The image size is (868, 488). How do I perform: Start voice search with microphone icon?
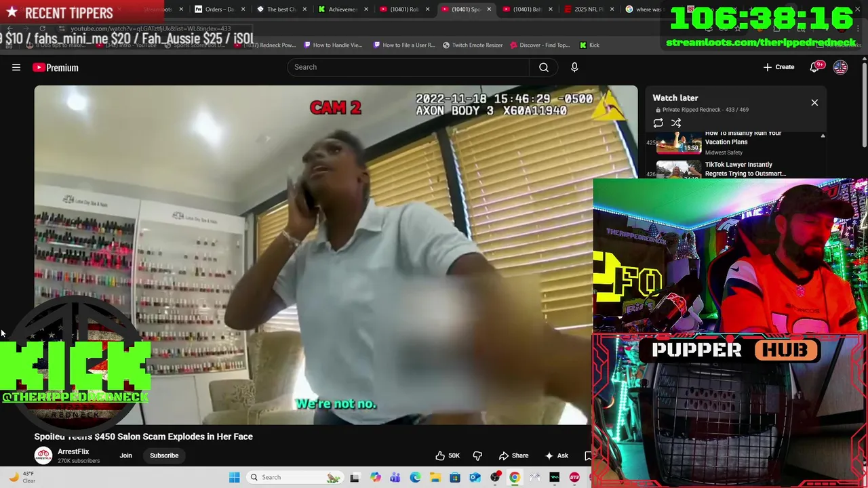point(574,67)
